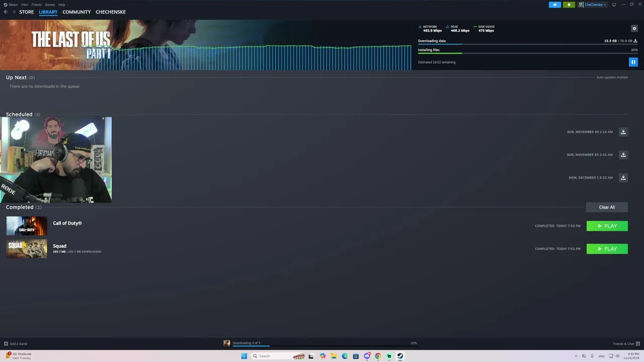Screen dimensions: 644x362
Task: Download now the November 30 2:41 AM item
Action: pyautogui.click(x=623, y=154)
